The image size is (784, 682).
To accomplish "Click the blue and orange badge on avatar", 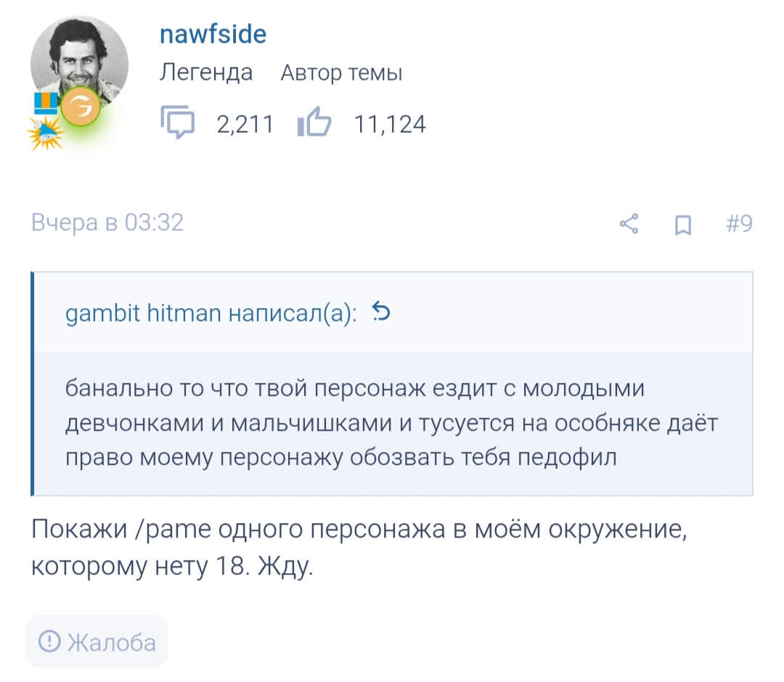I will [47, 103].
